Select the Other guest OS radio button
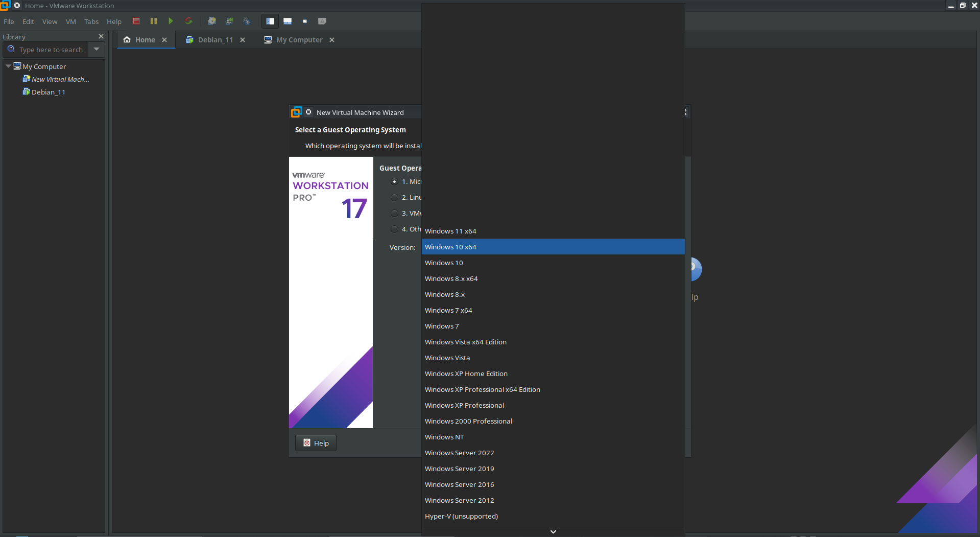 point(394,229)
